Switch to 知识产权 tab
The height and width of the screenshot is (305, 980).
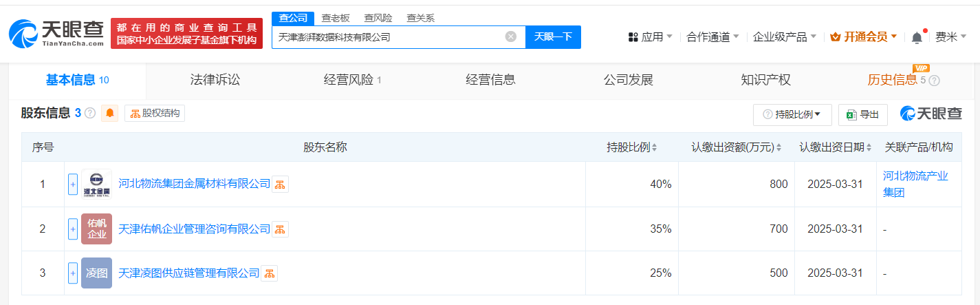click(x=765, y=80)
